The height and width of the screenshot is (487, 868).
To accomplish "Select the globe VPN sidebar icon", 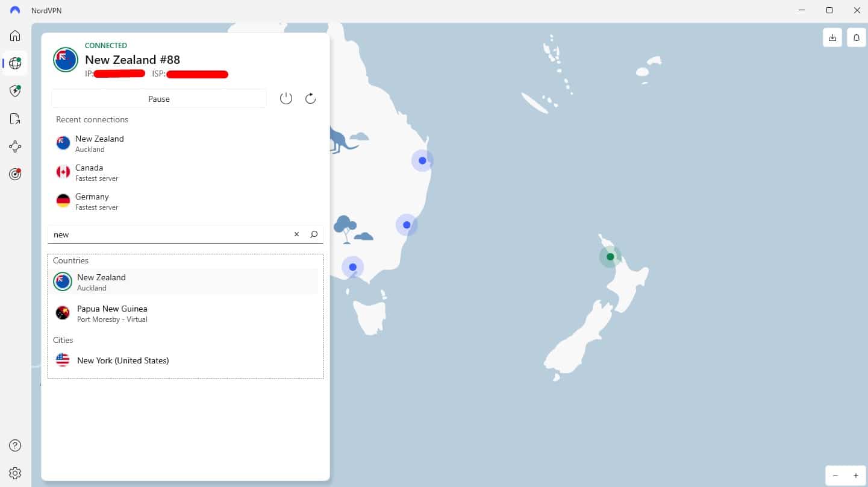I will [x=15, y=63].
